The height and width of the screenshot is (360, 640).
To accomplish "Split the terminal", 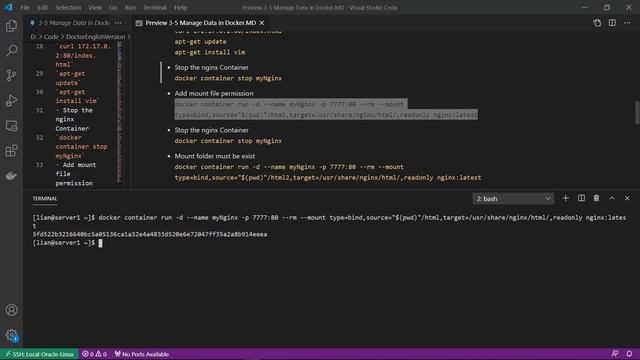I will pos(581,198).
